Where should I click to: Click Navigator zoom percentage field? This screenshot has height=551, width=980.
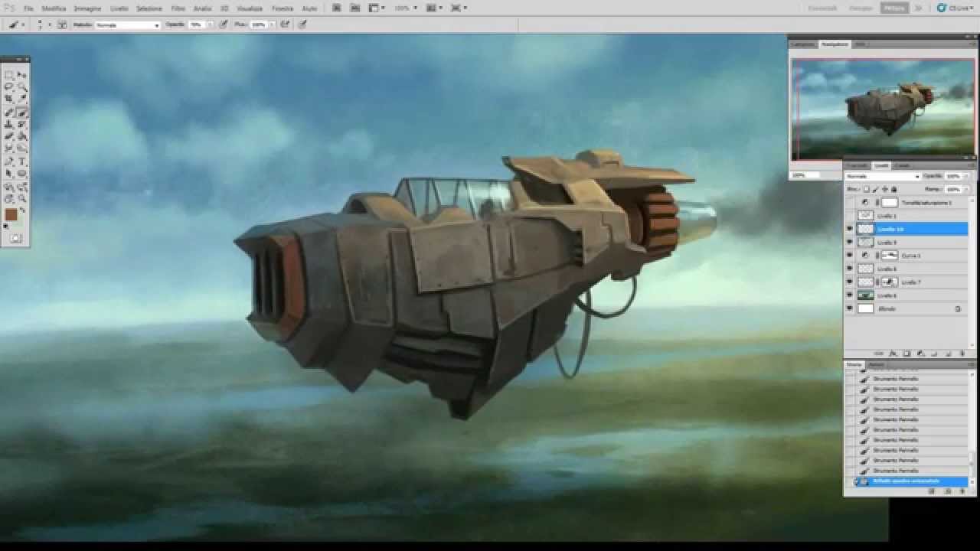pos(805,174)
